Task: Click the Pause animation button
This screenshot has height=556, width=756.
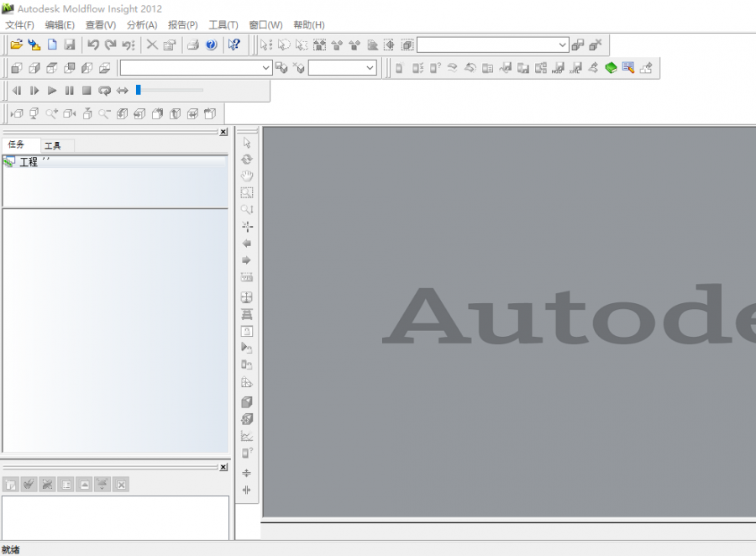Action: 70,91
